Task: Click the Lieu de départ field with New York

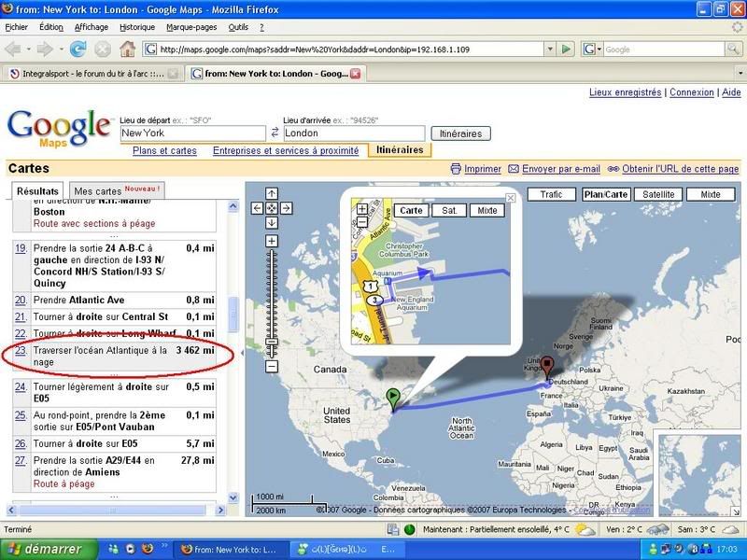Action: [192, 133]
